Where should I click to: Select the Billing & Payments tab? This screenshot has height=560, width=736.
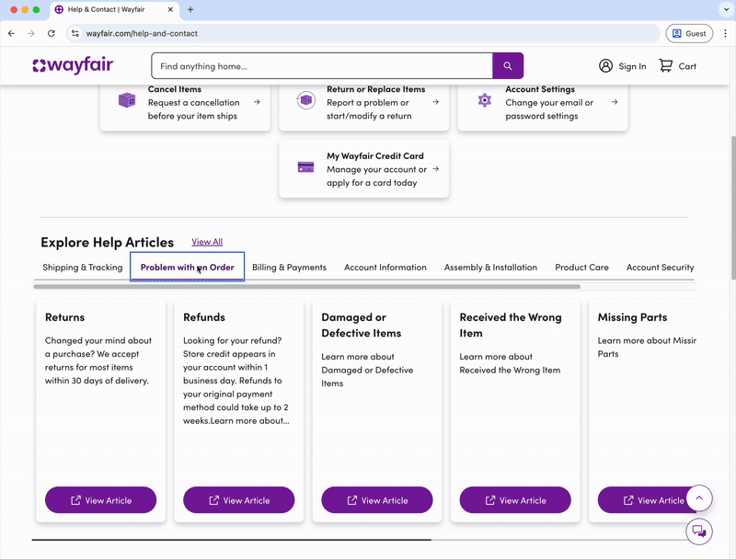[289, 268]
